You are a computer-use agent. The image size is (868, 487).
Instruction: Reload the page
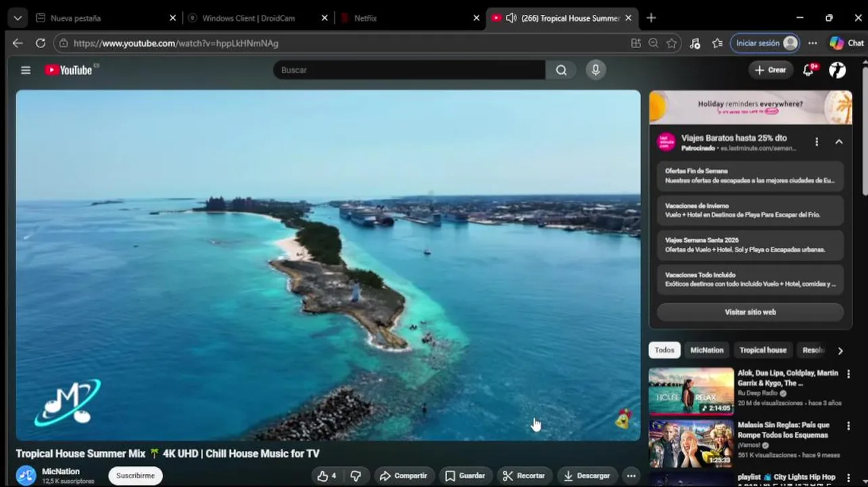click(x=41, y=43)
